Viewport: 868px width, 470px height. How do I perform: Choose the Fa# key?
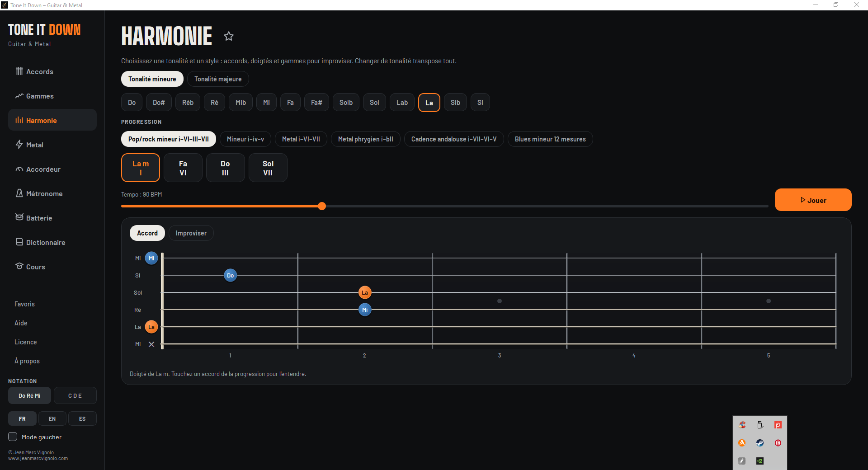316,103
